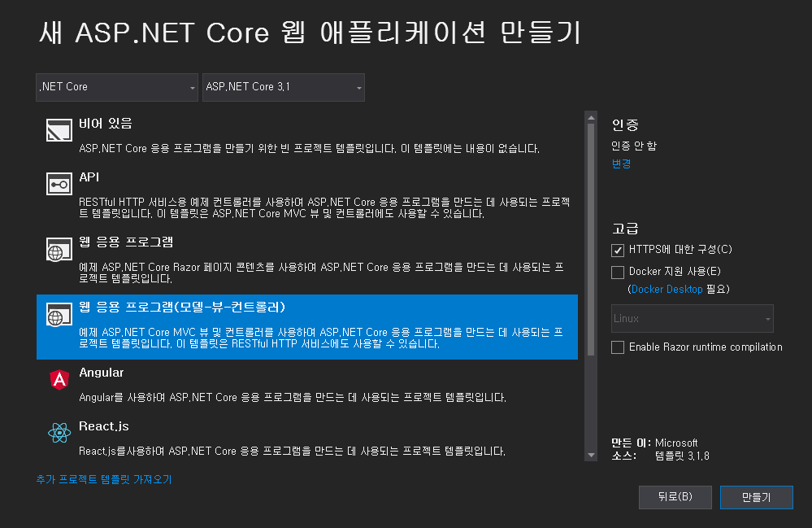Enable Razor runtime compilation checkbox
Viewport: 812px width, 528px height.
pos(617,347)
